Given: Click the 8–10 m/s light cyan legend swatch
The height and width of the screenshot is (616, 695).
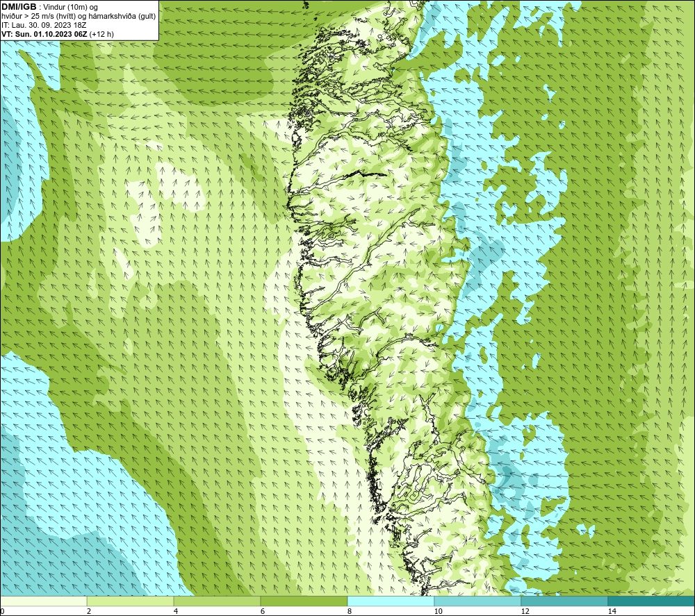Looking at the screenshot, I should (x=391, y=601).
